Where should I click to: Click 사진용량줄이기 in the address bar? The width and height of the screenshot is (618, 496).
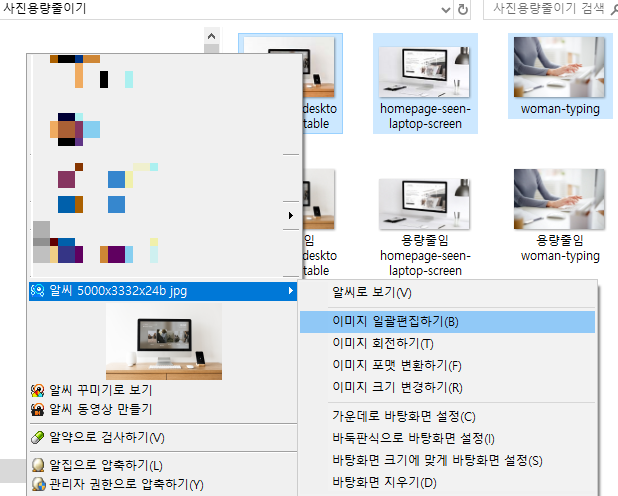[44, 8]
